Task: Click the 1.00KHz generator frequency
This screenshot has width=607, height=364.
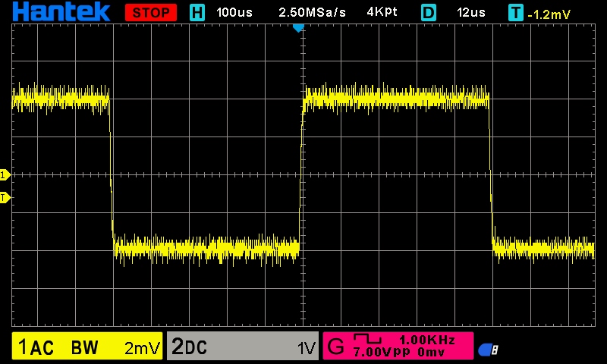Action: (x=427, y=340)
